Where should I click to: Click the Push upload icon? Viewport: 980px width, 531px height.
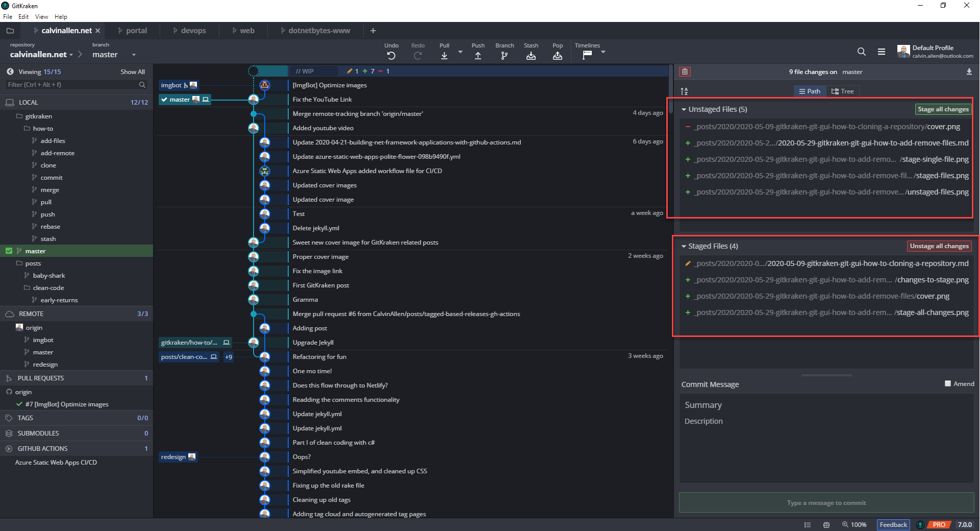478,56
